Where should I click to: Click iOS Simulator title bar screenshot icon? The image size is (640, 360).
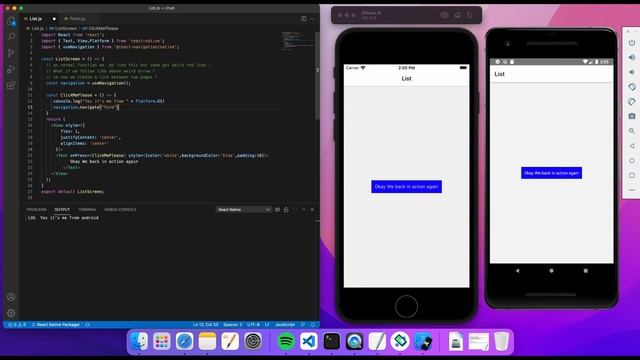pos(444,15)
